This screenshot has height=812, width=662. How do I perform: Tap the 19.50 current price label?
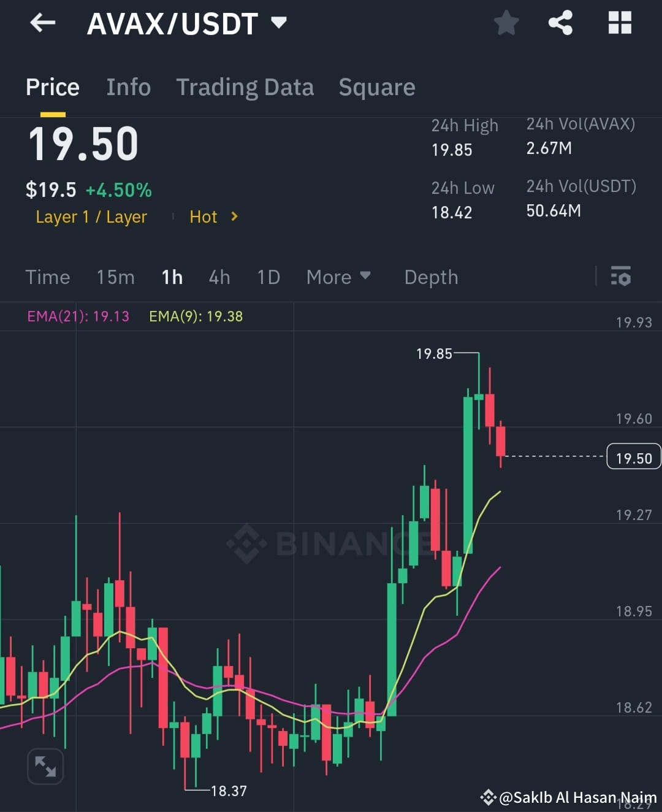(x=633, y=456)
